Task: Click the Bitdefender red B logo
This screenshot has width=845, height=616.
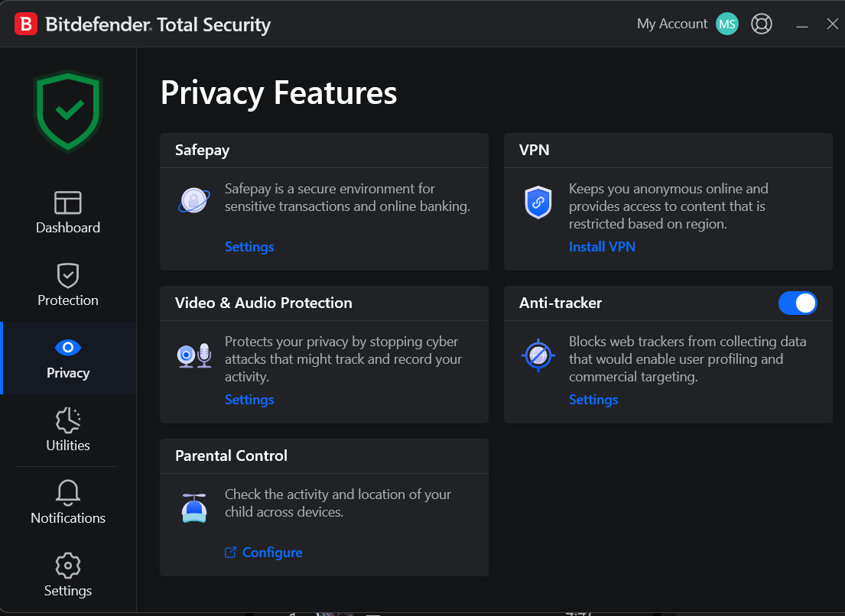Action: tap(26, 24)
